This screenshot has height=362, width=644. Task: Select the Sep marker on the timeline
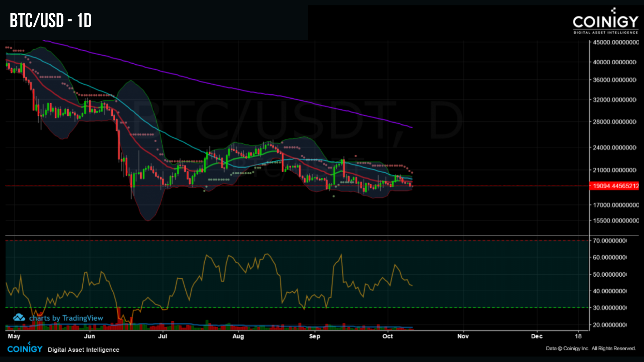coord(314,336)
